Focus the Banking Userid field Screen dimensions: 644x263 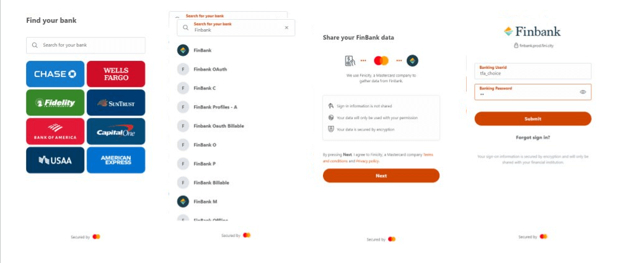click(x=532, y=71)
